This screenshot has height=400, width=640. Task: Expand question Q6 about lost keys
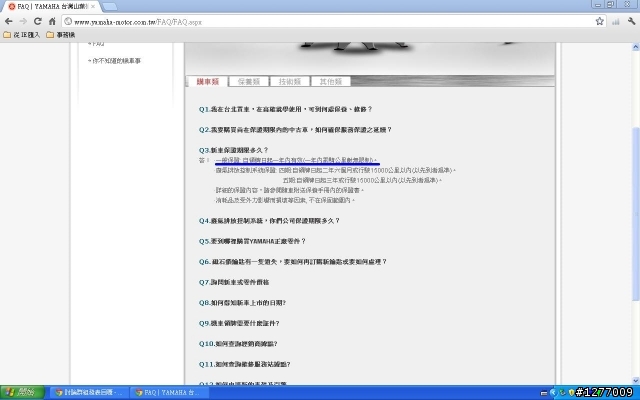pyautogui.click(x=293, y=262)
